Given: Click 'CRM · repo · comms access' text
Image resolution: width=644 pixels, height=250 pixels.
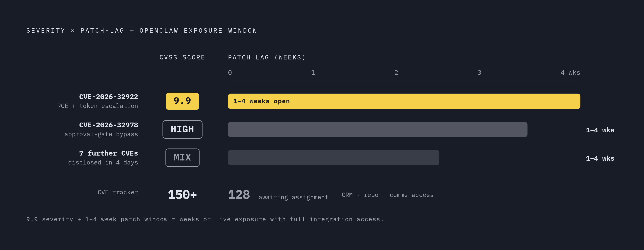Looking at the screenshot, I should 387,195.
